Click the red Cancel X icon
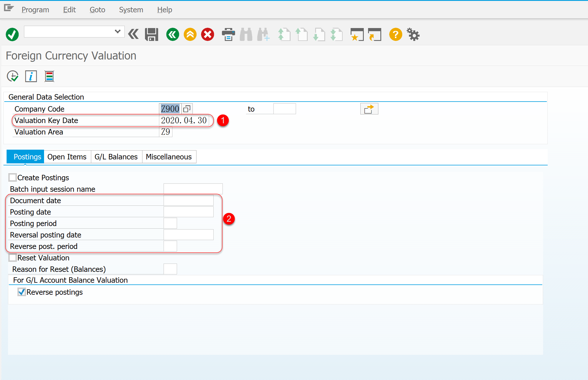This screenshot has width=588, height=380. (x=208, y=35)
